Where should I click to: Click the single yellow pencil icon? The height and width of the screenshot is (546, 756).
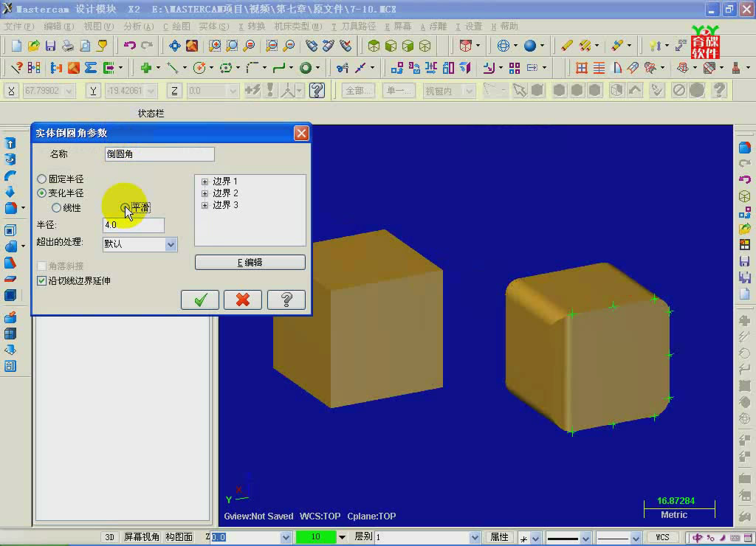pyautogui.click(x=566, y=46)
